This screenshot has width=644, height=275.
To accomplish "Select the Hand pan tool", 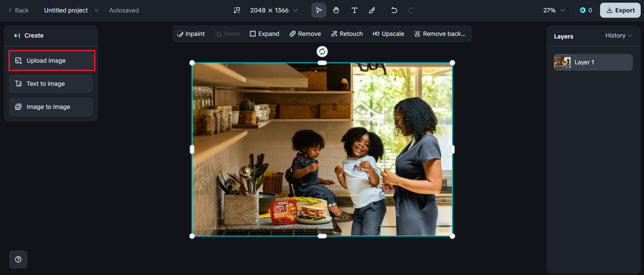I will pos(336,10).
